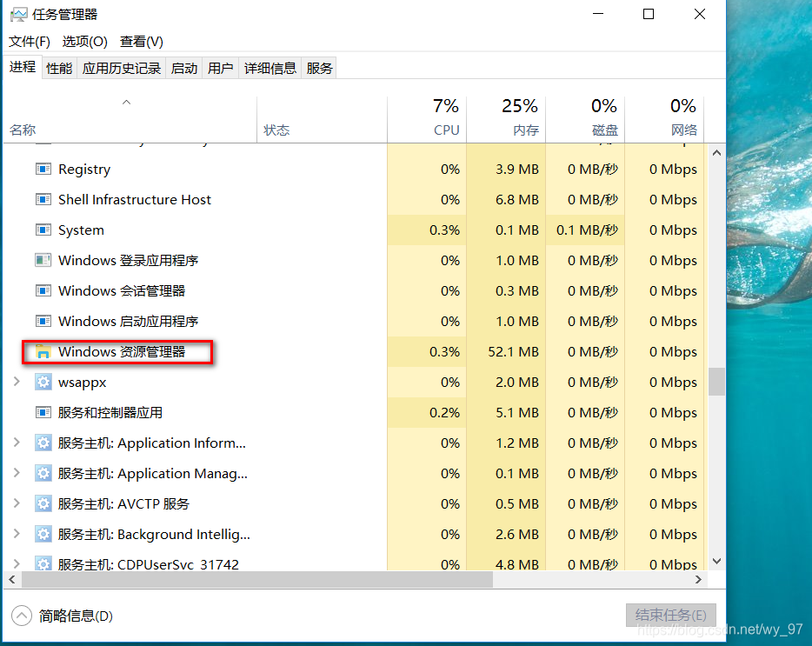Click the horizontal scroll left arrow
This screenshot has height=646, width=812.
click(x=12, y=580)
